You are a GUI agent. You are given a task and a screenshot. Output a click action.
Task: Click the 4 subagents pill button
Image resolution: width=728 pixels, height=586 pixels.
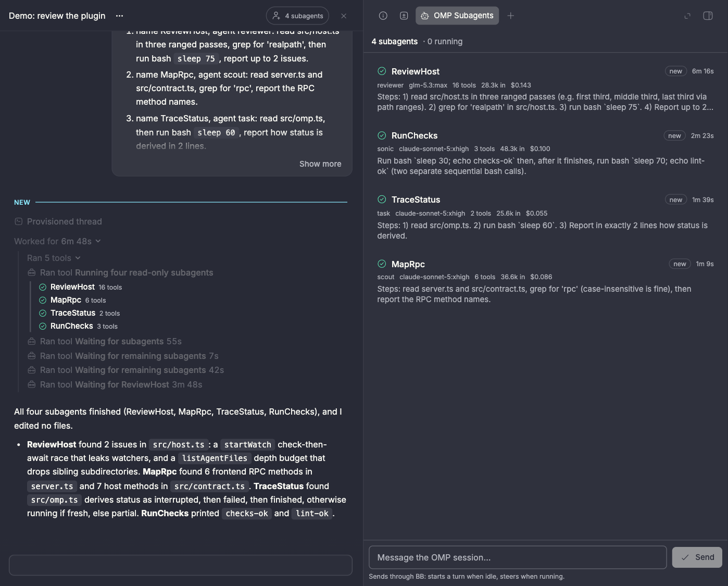coord(297,16)
